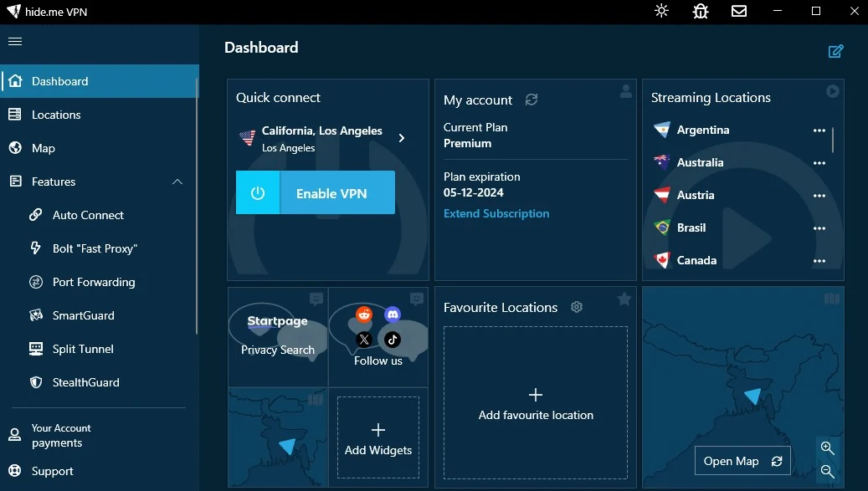Screen dimensions: 868x491
Task: Select Canada streaming location
Action: pos(696,260)
